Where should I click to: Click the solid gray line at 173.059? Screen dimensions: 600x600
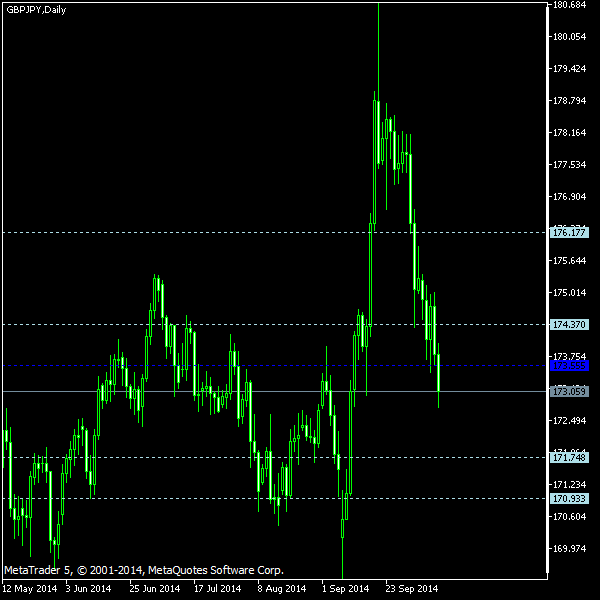click(274, 391)
